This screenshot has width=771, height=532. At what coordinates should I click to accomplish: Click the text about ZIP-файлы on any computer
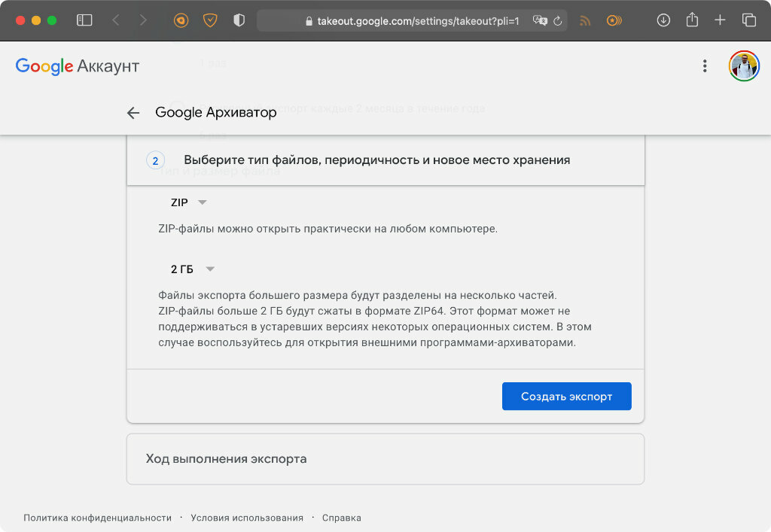pos(328,229)
